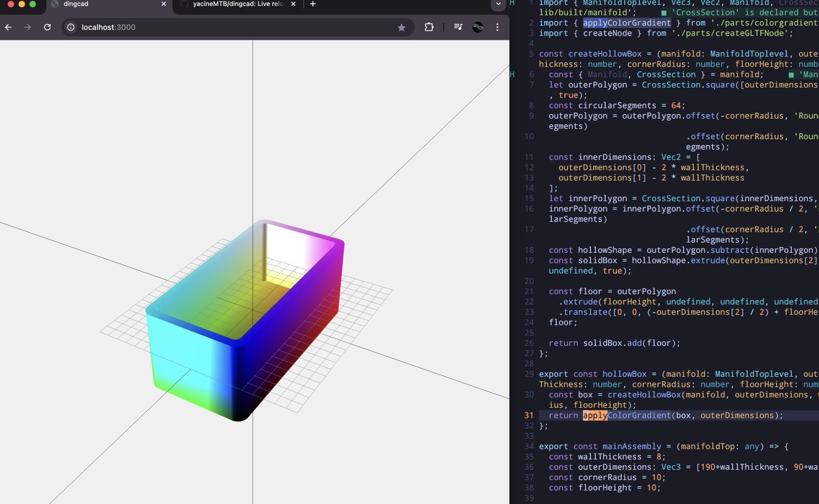This screenshot has width=819, height=504.
Task: Open the Chrome three-dot menu
Action: pyautogui.click(x=498, y=27)
